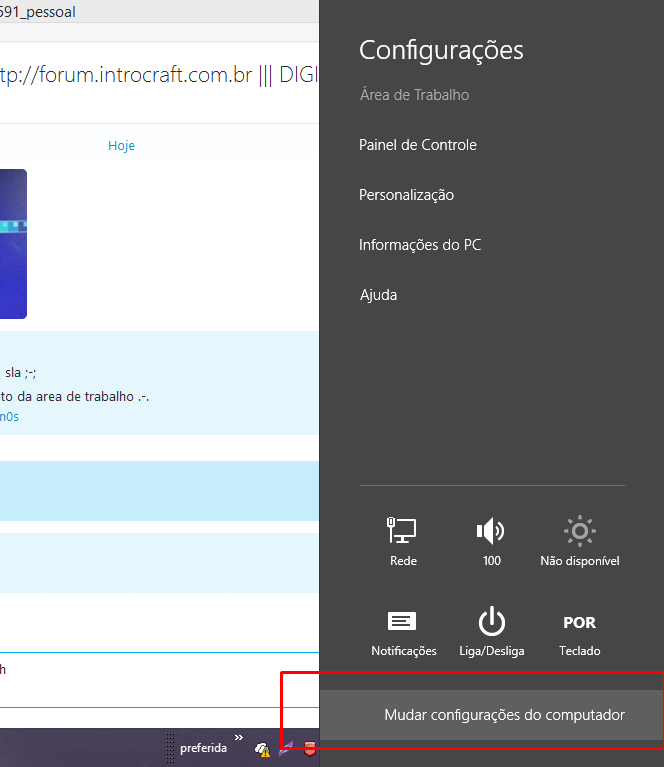The image size is (664, 767).
Task: Open Ajuda help entry
Action: coord(378,295)
